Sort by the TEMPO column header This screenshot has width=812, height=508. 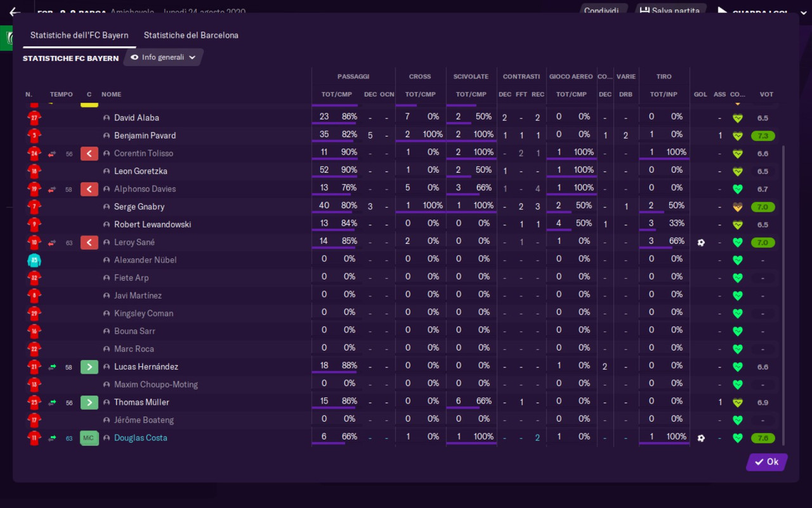(62, 94)
